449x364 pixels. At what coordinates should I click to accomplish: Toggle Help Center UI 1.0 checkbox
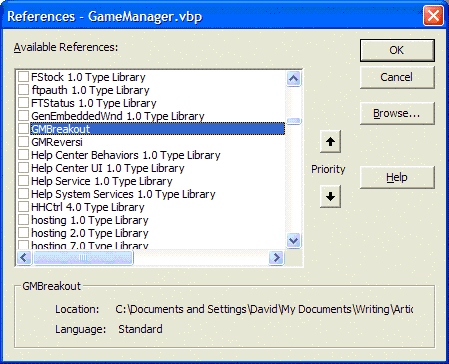(23, 168)
